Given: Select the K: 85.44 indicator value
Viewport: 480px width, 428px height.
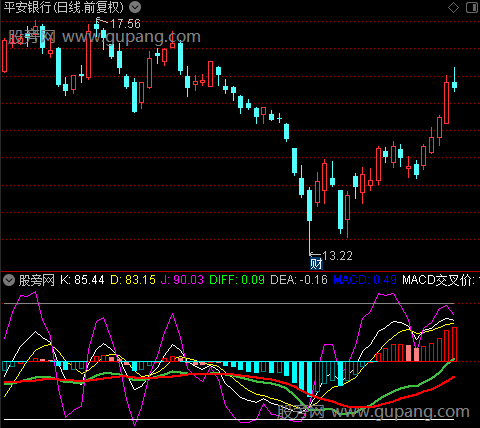Looking at the screenshot, I should coord(82,280).
